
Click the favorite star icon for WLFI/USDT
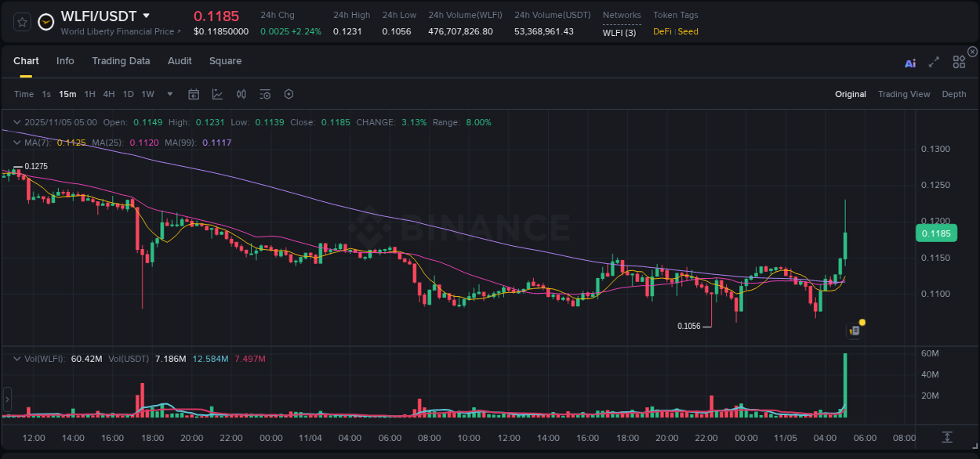(21, 22)
